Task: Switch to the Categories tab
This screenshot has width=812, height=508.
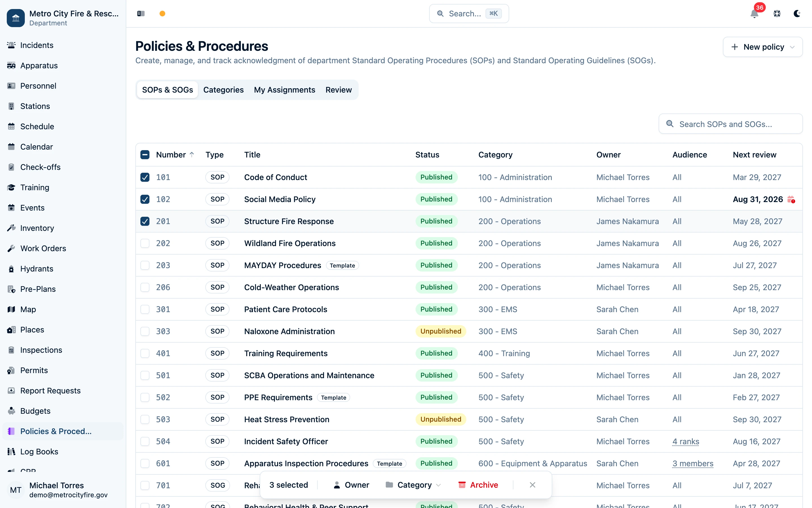Action: (x=224, y=90)
